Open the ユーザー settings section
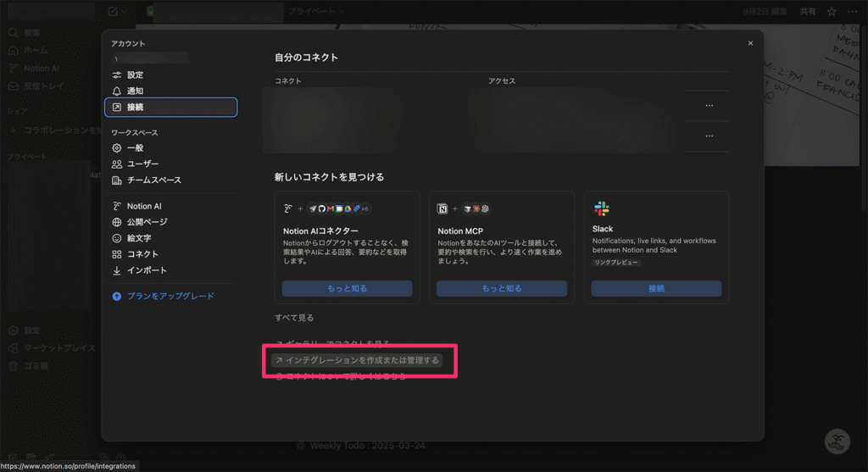The height and width of the screenshot is (472, 868). (142, 164)
